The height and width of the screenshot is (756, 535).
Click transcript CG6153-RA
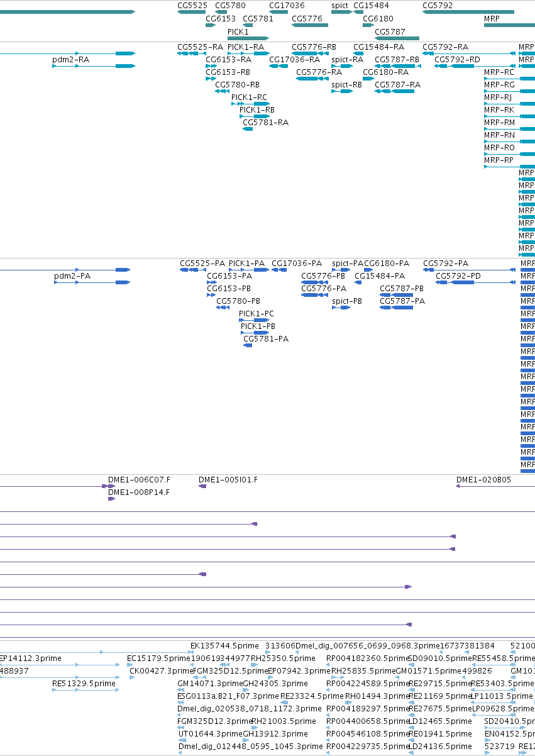(228, 60)
